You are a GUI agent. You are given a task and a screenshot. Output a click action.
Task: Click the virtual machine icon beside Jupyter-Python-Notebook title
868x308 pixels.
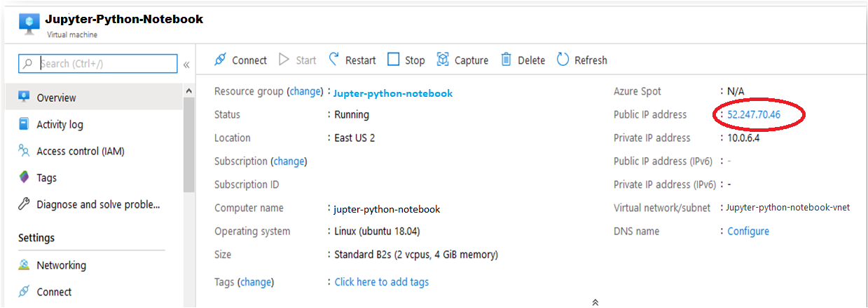tap(29, 24)
